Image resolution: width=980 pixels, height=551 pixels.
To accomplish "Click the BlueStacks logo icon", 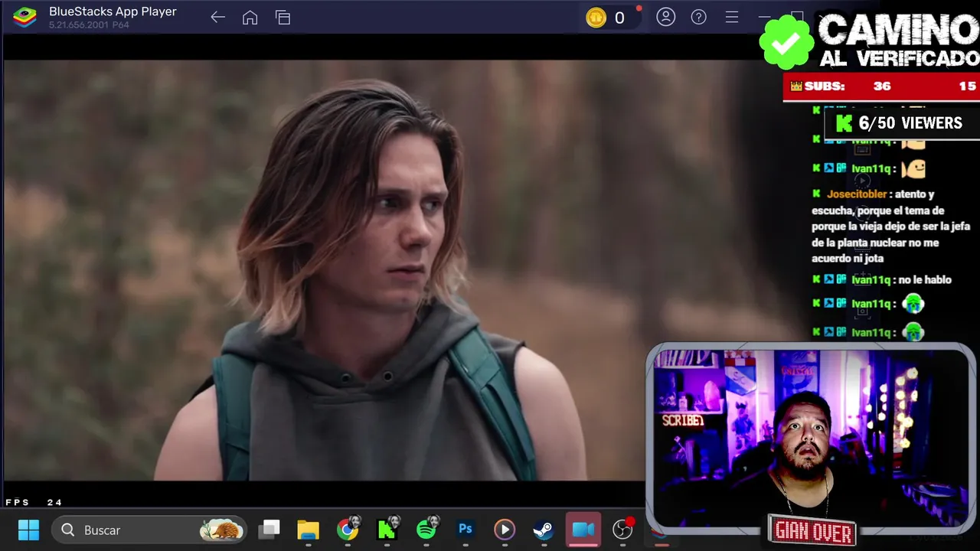I will [24, 17].
